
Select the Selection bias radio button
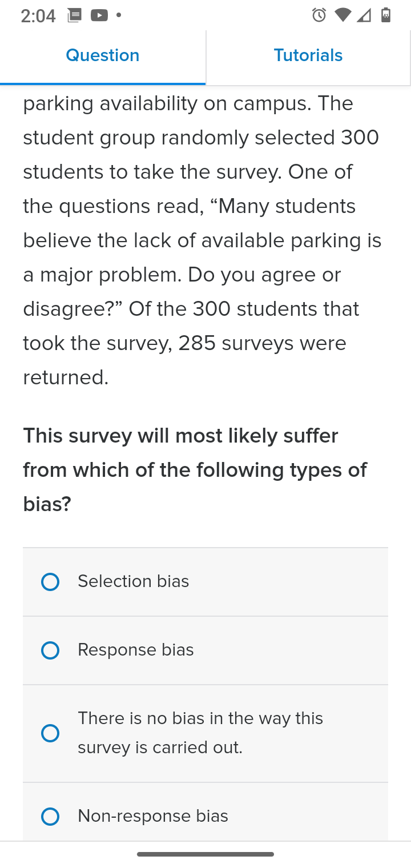[50, 582]
